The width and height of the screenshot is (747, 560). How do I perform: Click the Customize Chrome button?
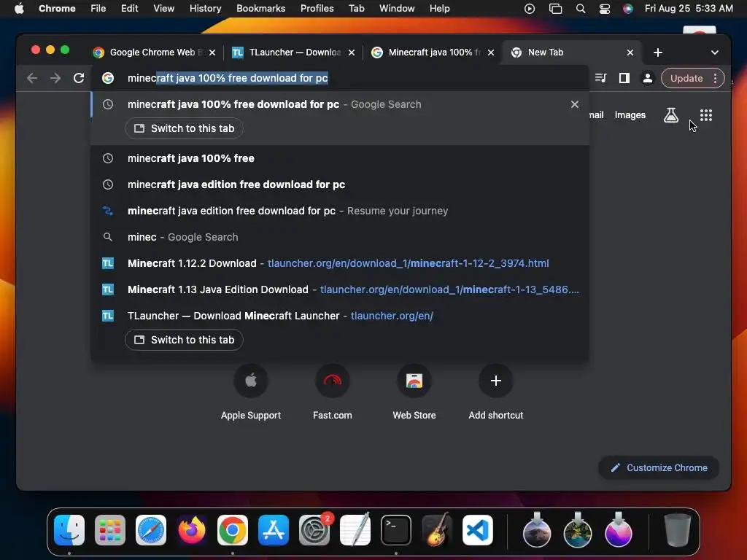coord(659,467)
